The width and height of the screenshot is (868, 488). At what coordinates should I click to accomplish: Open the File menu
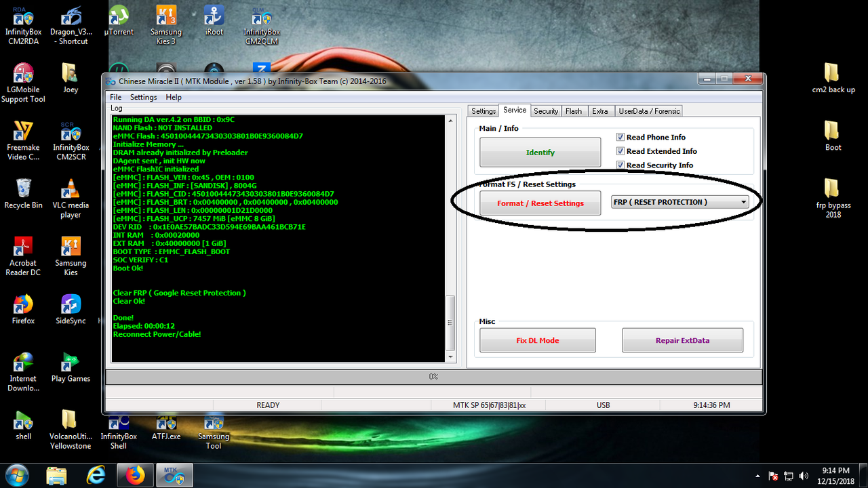pos(116,97)
